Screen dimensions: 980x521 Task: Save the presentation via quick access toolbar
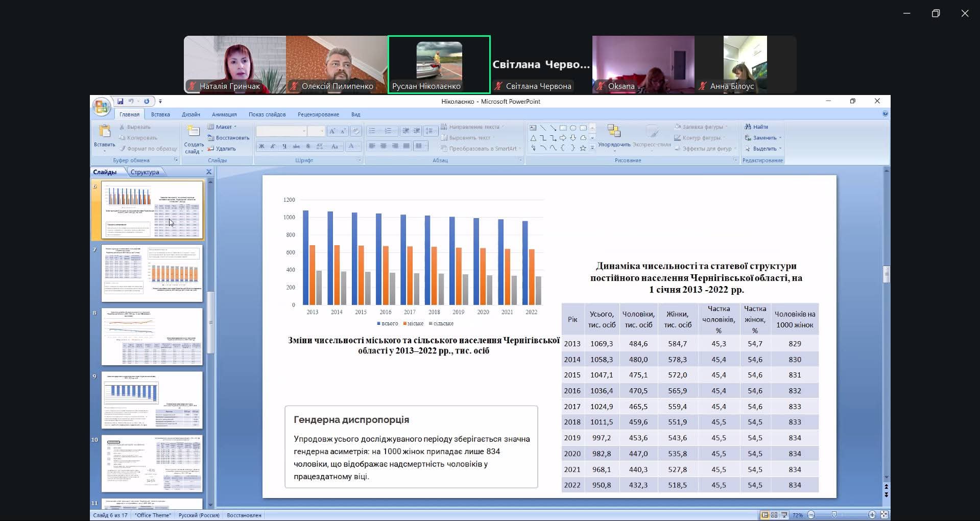[120, 101]
